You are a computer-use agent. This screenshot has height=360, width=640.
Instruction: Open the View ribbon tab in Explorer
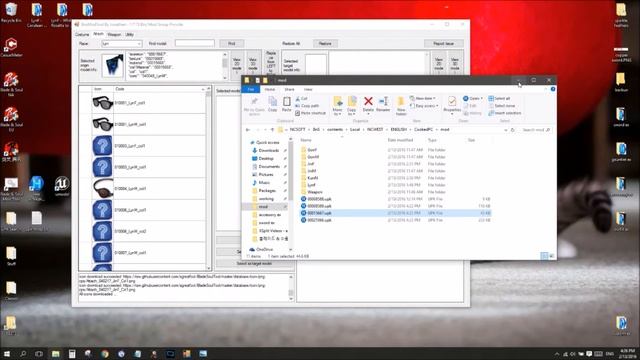point(308,89)
